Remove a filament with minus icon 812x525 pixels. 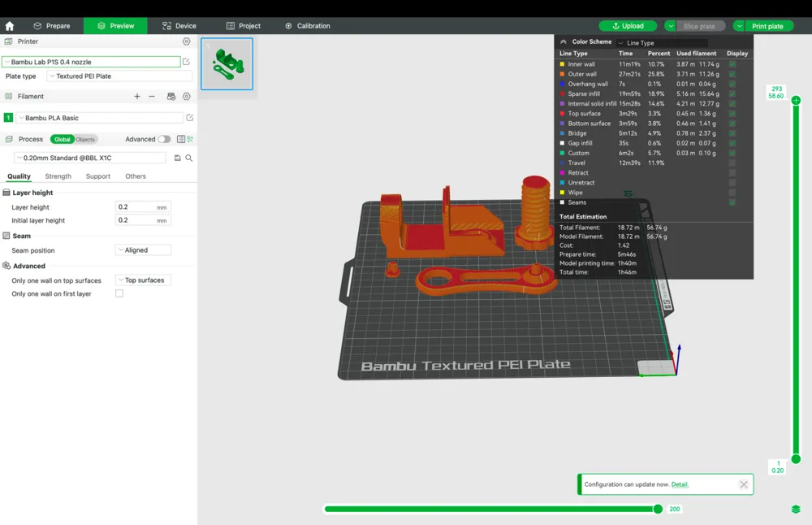[x=152, y=97]
